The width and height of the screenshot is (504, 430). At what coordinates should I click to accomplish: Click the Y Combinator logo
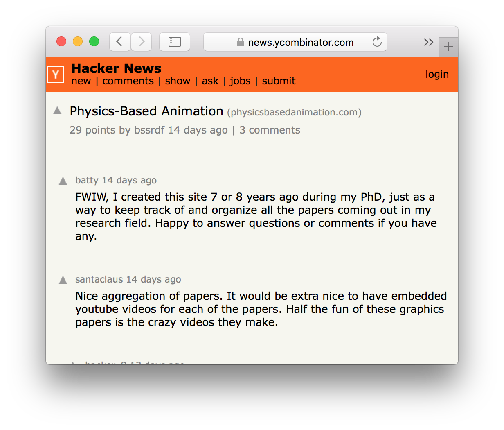pyautogui.click(x=56, y=74)
